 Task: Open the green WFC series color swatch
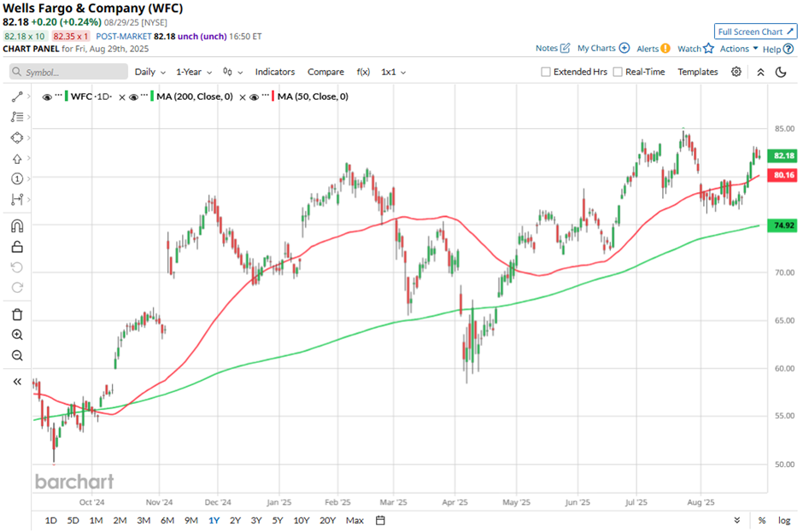click(67, 96)
